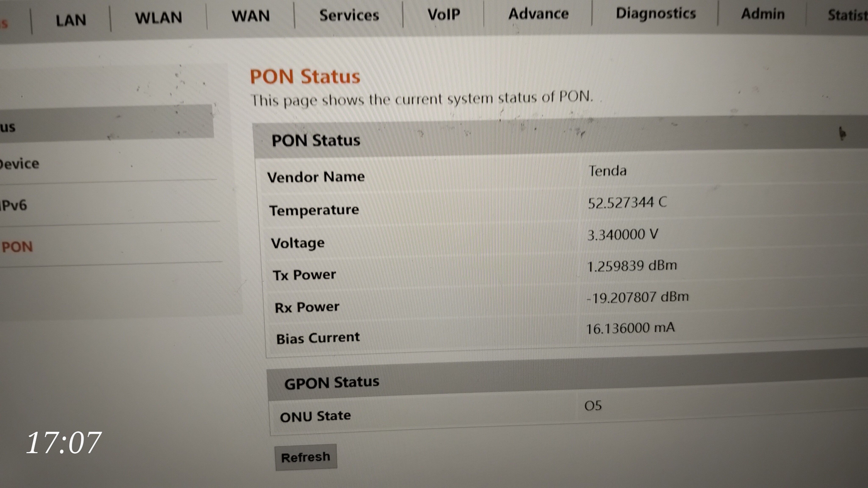Click the PON sidebar link
This screenshot has height=488, width=868.
click(x=18, y=247)
